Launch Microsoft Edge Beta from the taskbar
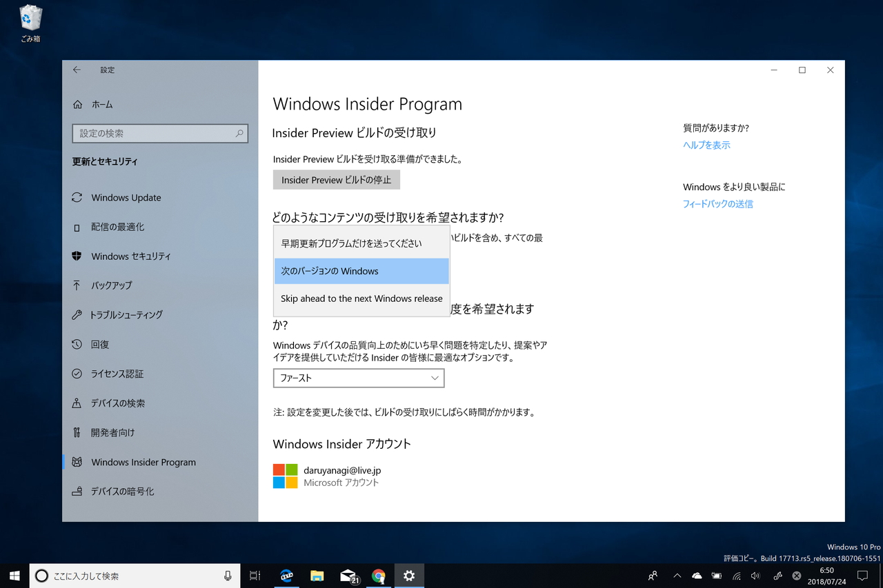 pyautogui.click(x=286, y=576)
